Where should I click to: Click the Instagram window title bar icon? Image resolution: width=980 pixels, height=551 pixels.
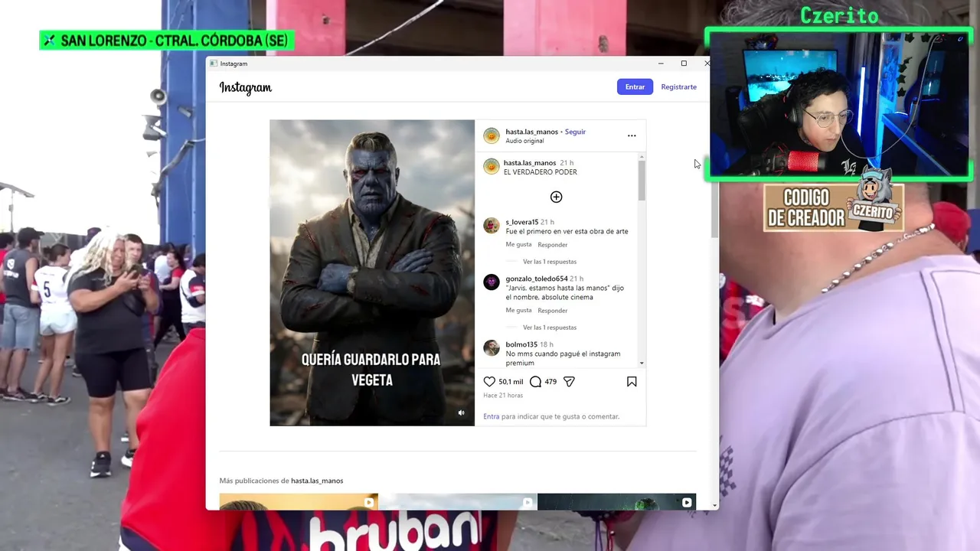click(x=214, y=64)
